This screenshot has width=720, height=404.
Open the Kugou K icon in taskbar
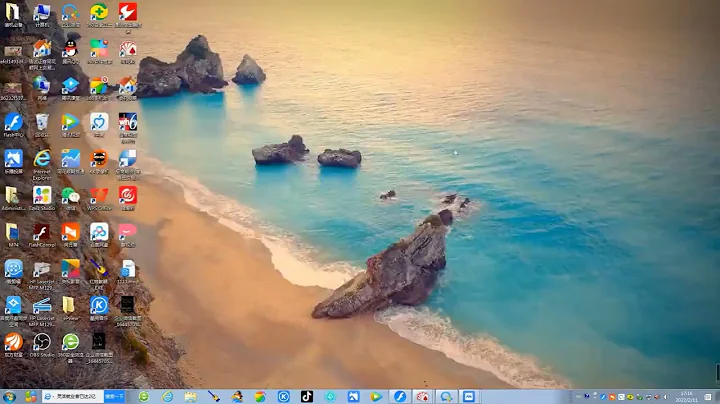(x=283, y=397)
